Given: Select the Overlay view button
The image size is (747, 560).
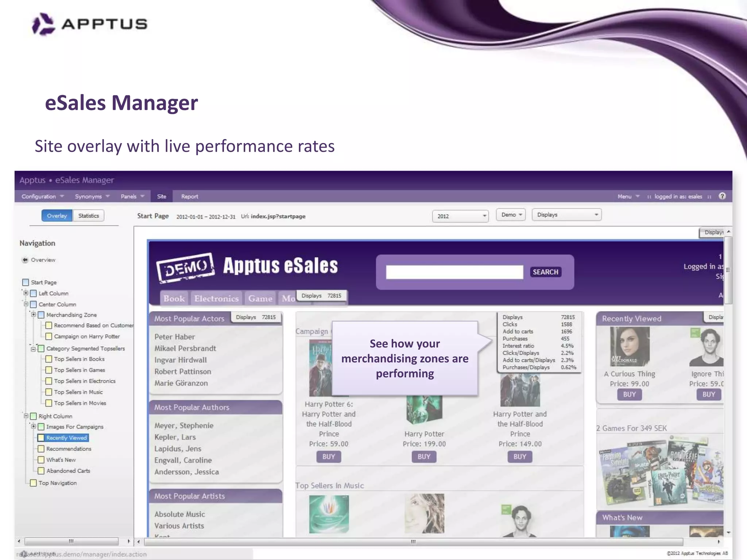Looking at the screenshot, I should click(57, 215).
